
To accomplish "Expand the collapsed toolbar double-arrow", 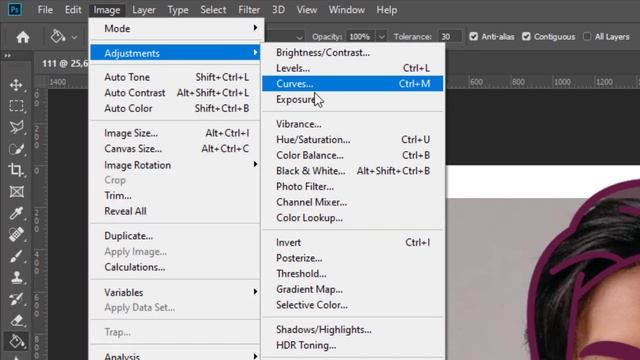I will (x=7, y=56).
